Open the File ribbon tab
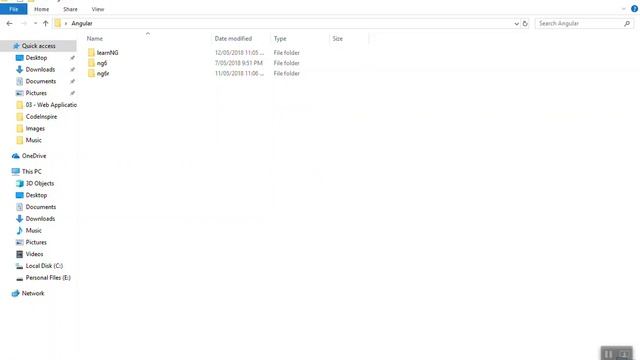 pos(13,9)
